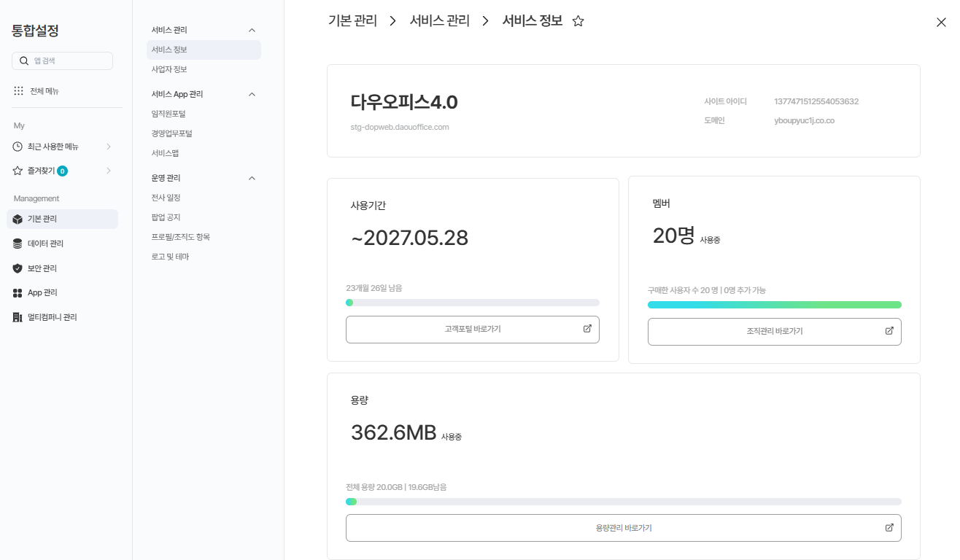This screenshot has height=560, width=960.
Task: Click external link icon on 용량관리 바로가기
Action: point(889,527)
